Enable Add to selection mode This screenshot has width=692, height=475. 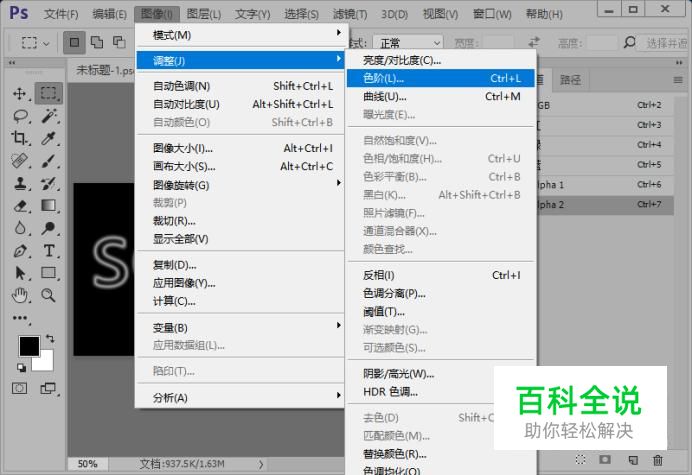point(97,42)
